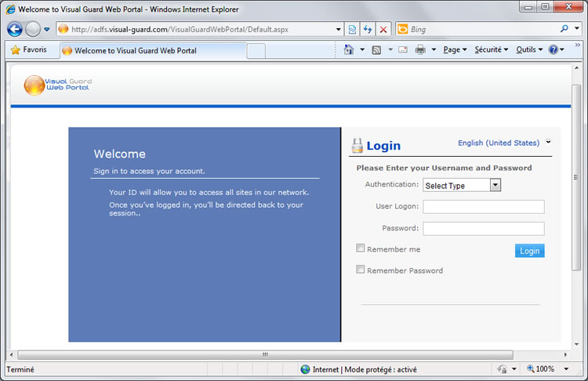Tick the Remember Password checkbox
The height and width of the screenshot is (381, 588).
point(361,270)
